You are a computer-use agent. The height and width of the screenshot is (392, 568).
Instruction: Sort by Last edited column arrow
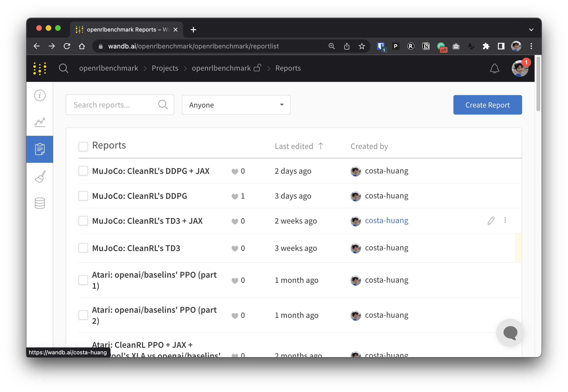click(x=320, y=146)
